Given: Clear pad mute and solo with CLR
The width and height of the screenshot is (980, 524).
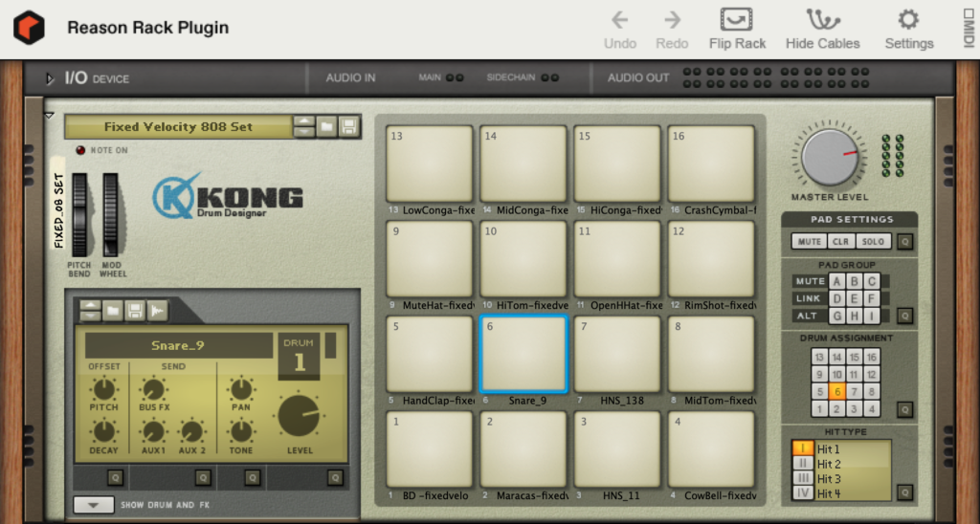Looking at the screenshot, I should point(841,241).
